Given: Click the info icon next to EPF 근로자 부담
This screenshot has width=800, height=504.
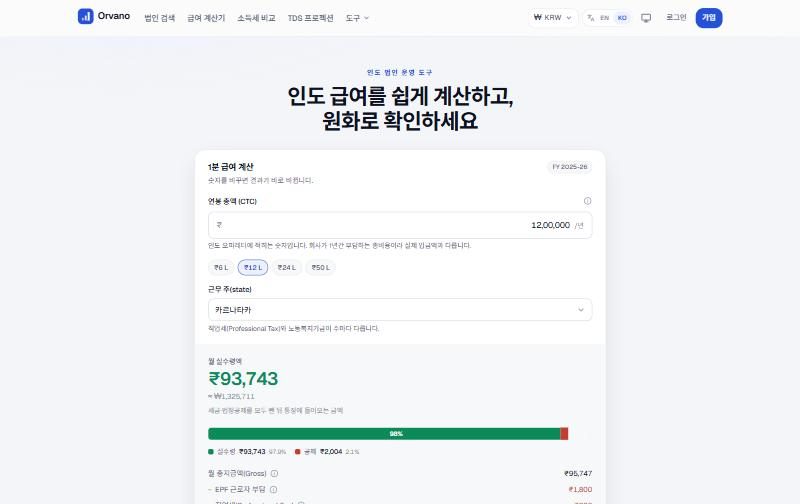Looking at the screenshot, I should click(273, 490).
